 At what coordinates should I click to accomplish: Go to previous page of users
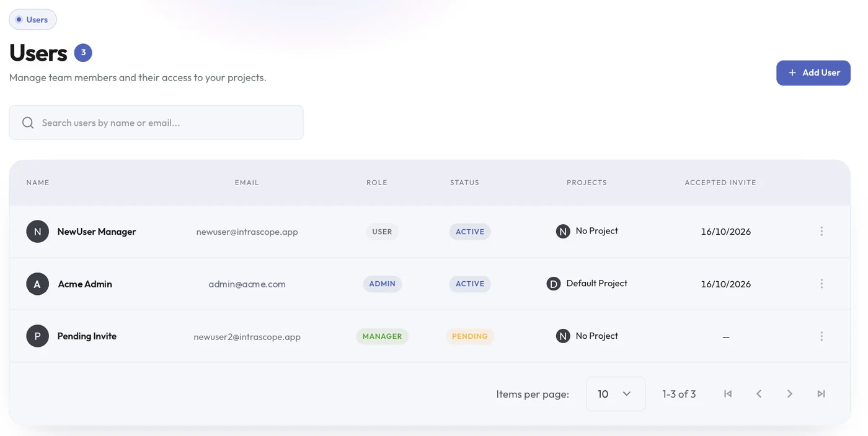759,394
